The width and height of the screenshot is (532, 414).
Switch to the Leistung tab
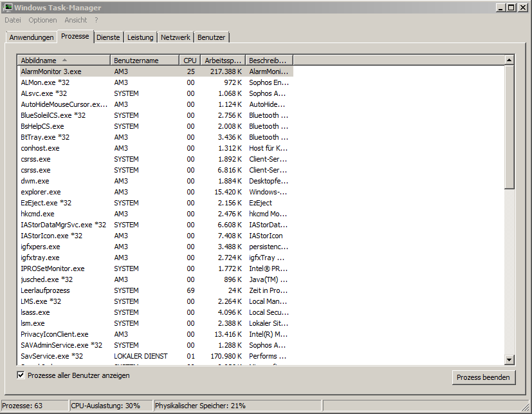coord(140,37)
